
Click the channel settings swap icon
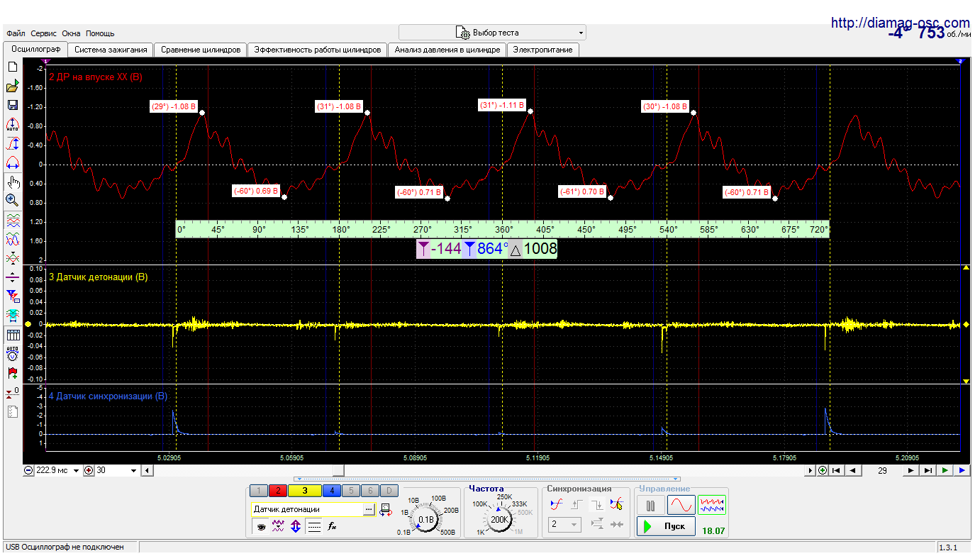pyautogui.click(x=386, y=509)
